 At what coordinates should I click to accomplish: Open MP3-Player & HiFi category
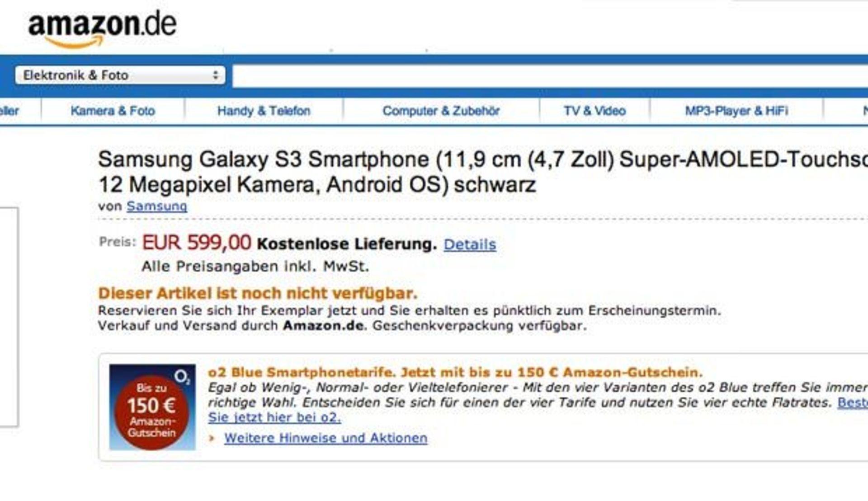click(x=736, y=111)
